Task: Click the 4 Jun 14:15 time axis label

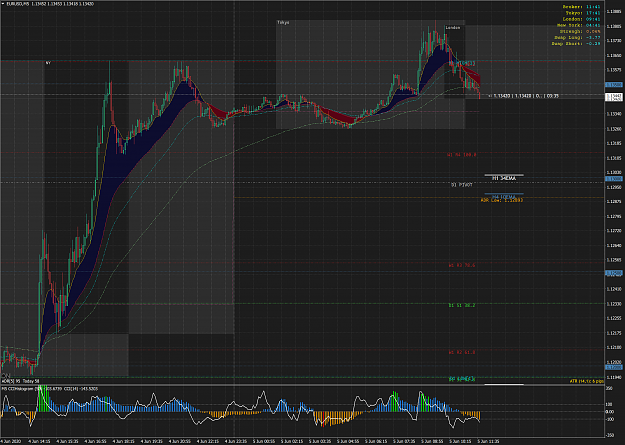Action: click(39, 441)
